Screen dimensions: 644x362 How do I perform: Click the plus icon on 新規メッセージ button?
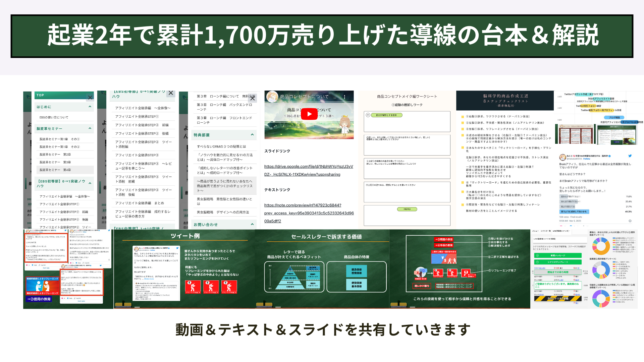(x=537, y=255)
